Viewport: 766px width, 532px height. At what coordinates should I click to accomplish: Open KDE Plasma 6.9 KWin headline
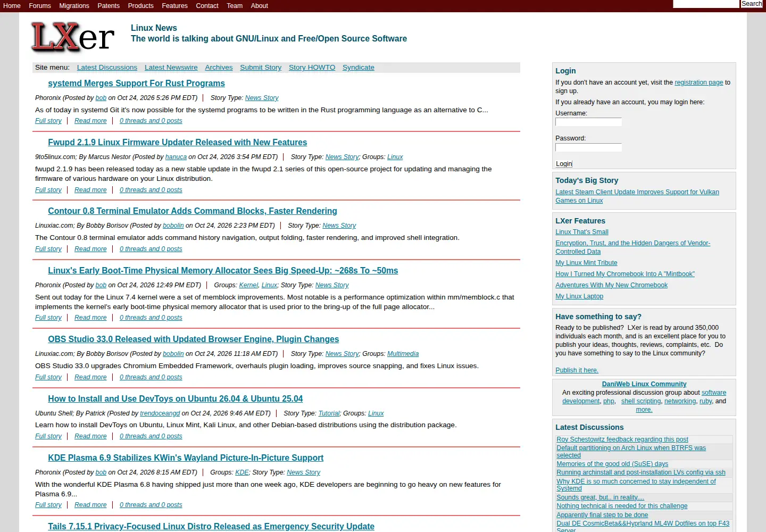(x=186, y=458)
